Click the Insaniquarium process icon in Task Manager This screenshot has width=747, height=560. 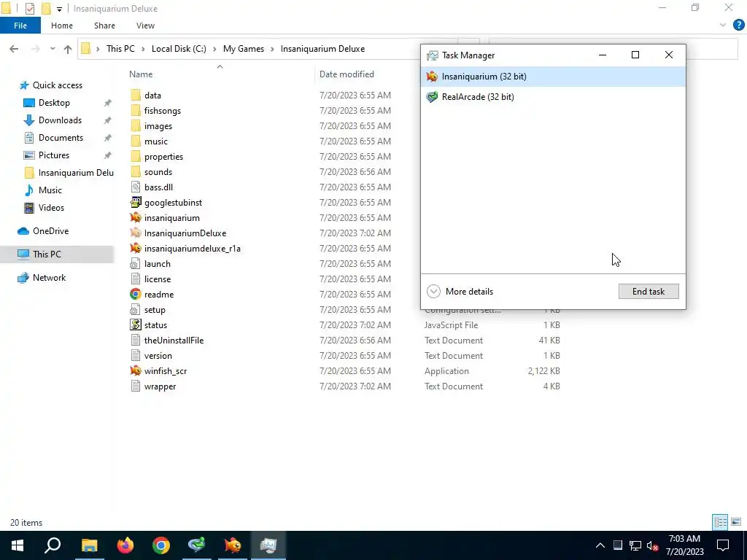432,76
